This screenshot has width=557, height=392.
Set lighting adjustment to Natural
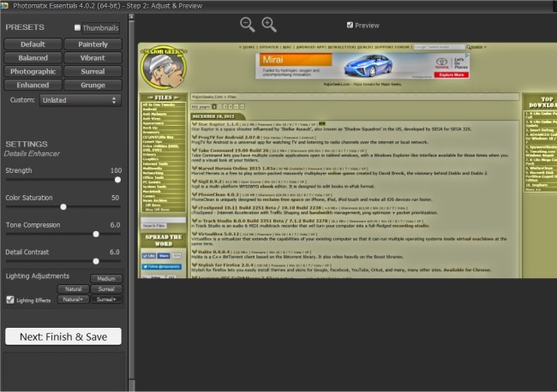point(73,288)
